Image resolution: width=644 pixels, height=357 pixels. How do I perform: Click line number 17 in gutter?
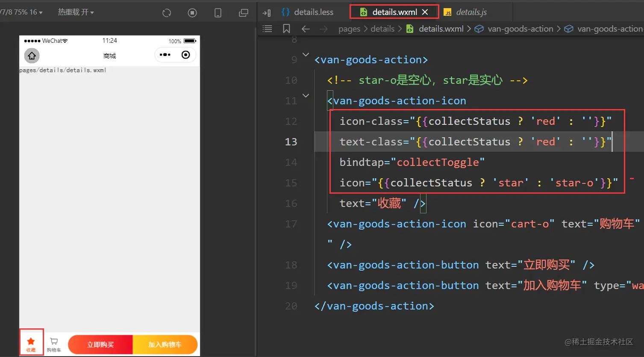(x=291, y=224)
